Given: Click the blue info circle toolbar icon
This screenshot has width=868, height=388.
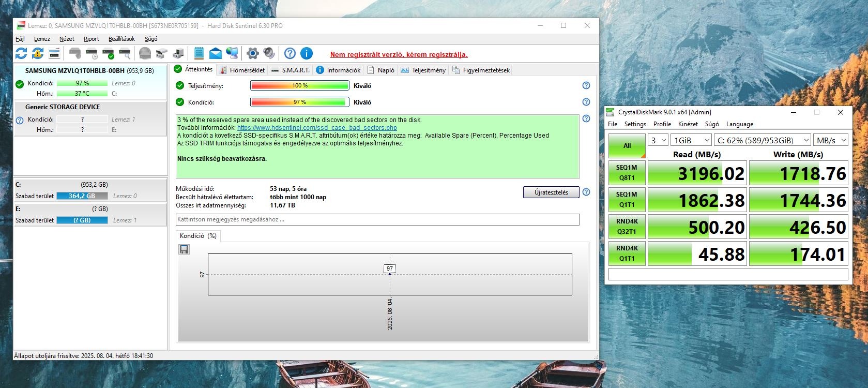Looking at the screenshot, I should (x=307, y=53).
